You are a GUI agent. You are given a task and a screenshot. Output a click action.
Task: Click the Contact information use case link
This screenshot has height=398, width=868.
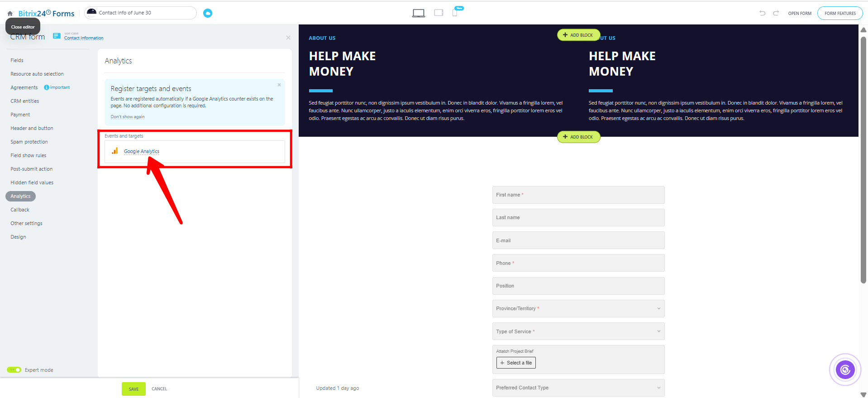[84, 38]
